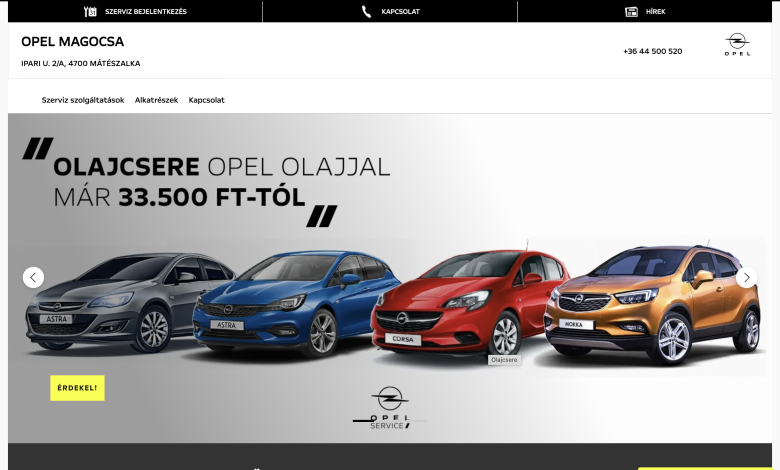The image size is (780, 470).
Task: Click the grey Astra car on the left
Action: 110,300
